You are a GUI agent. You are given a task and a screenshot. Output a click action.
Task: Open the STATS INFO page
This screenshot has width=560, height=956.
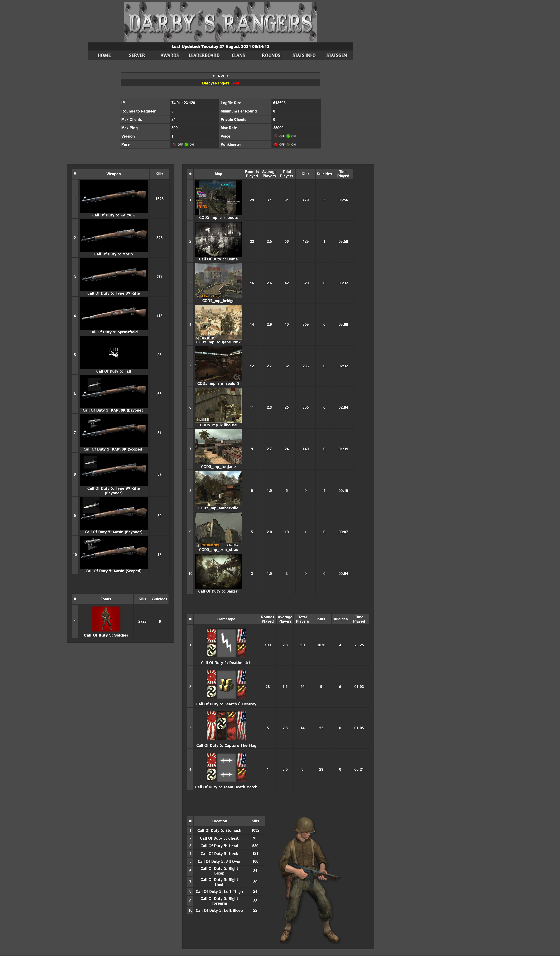pos(304,55)
